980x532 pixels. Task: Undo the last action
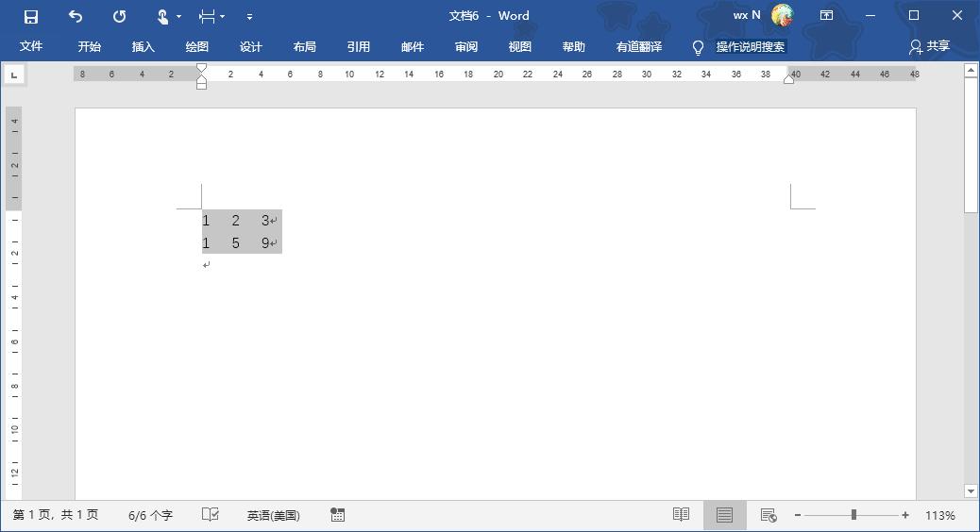click(75, 17)
